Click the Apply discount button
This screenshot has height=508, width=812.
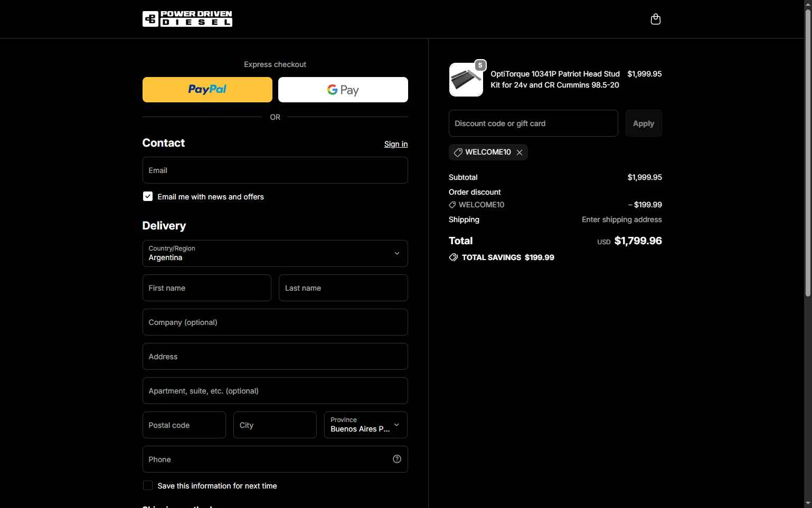(644, 123)
